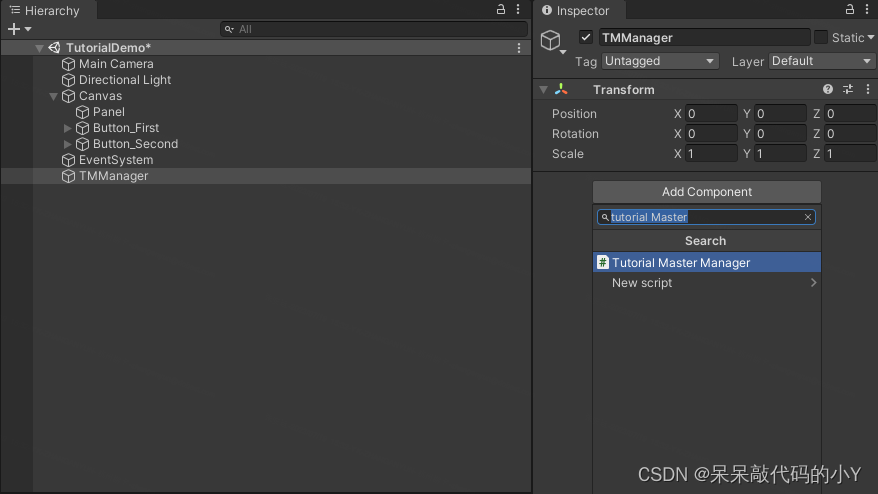The image size is (878, 494).
Task: Choose New script from component list
Action: click(707, 283)
